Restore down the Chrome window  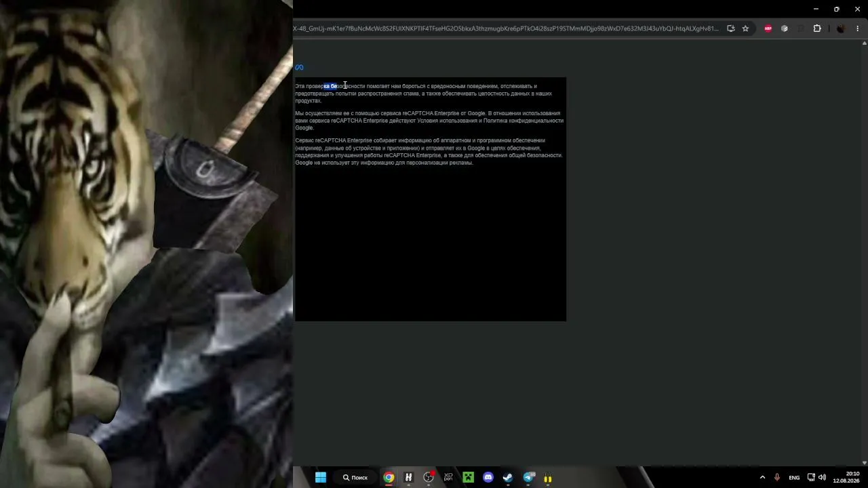836,9
